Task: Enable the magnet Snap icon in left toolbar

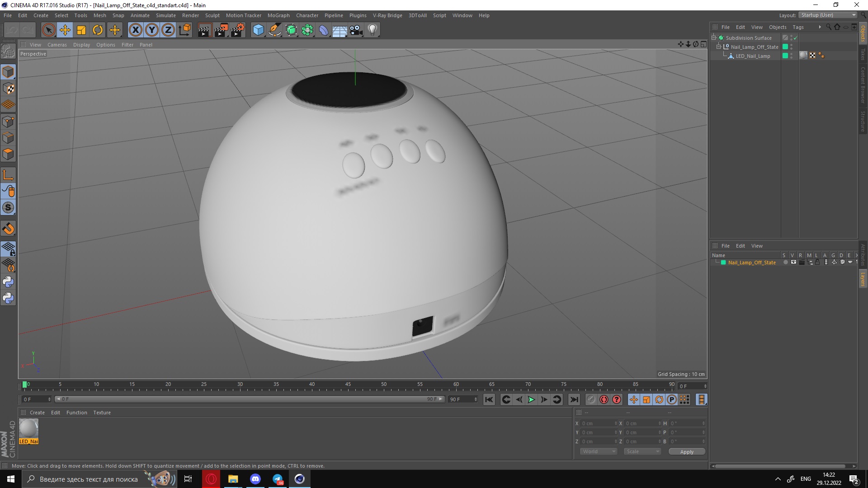Action: (x=8, y=229)
